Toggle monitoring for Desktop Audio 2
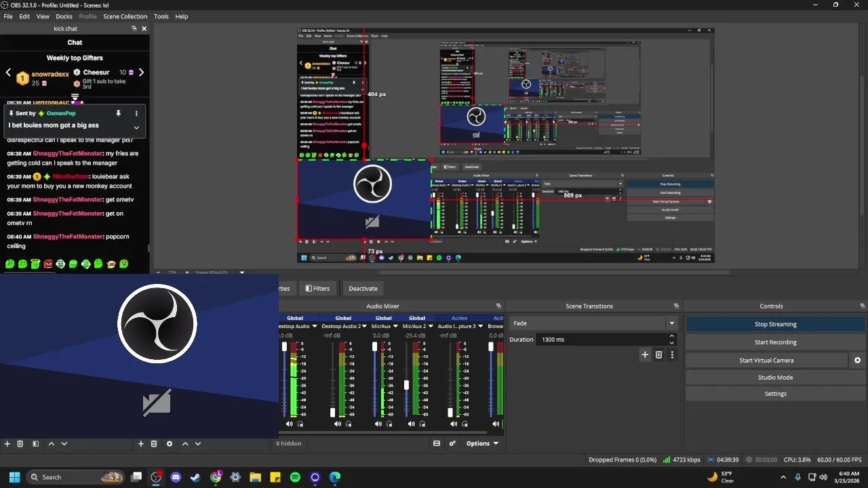Image resolution: width=868 pixels, height=488 pixels. [x=349, y=424]
